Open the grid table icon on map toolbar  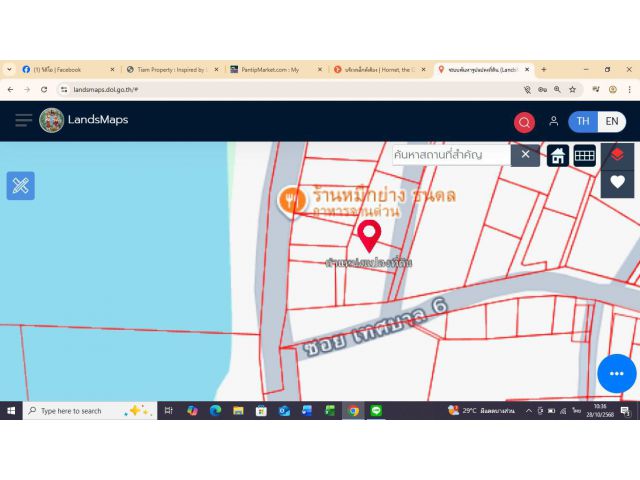584,156
